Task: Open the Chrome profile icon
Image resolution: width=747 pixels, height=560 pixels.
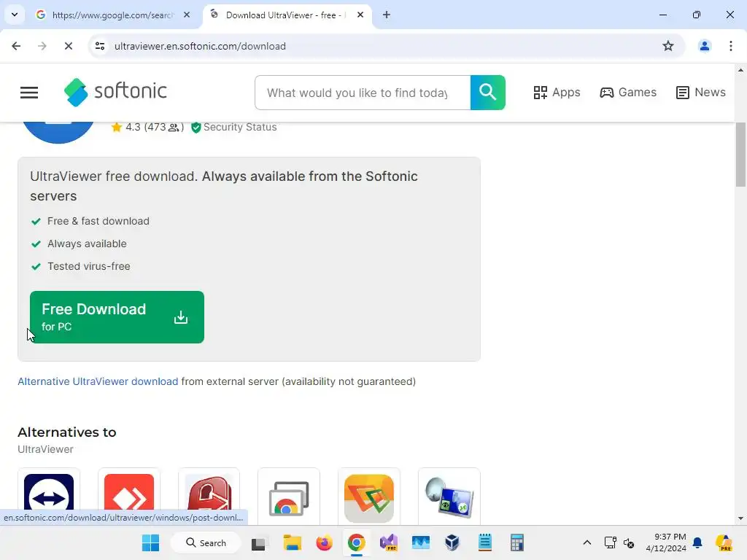Action: pos(704,46)
